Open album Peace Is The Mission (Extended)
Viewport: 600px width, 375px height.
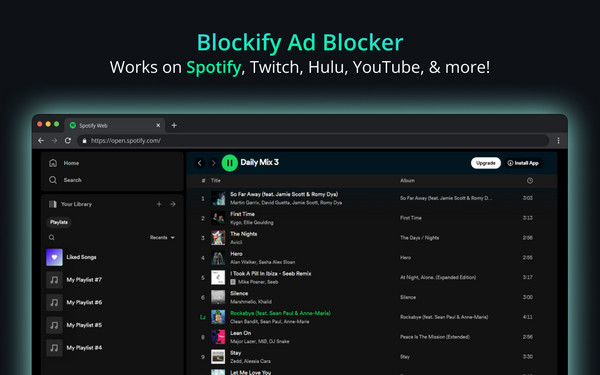[435, 337]
